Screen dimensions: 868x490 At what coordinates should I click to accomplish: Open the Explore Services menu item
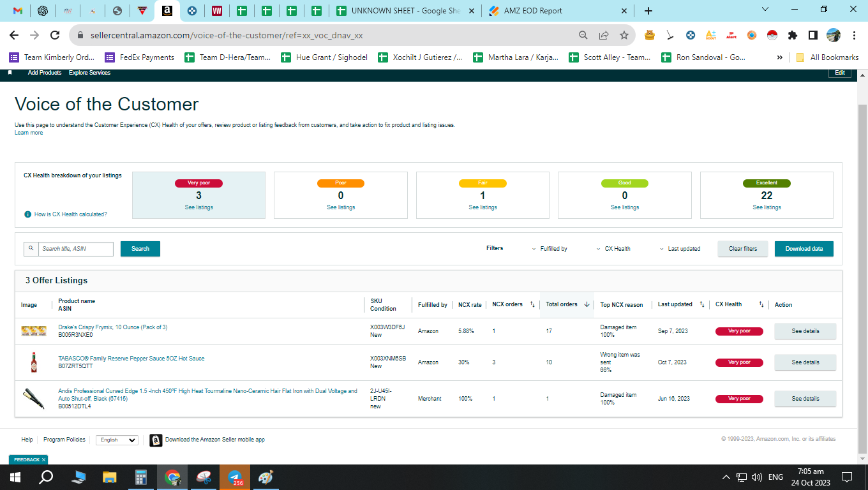pyautogui.click(x=90, y=73)
